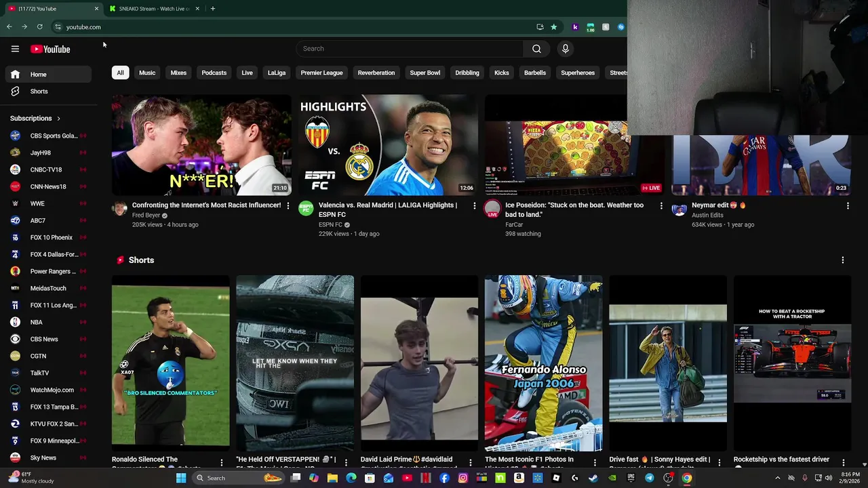Screen dimensions: 868x488
Task: Open the Windows Start menu
Action: tap(181, 478)
